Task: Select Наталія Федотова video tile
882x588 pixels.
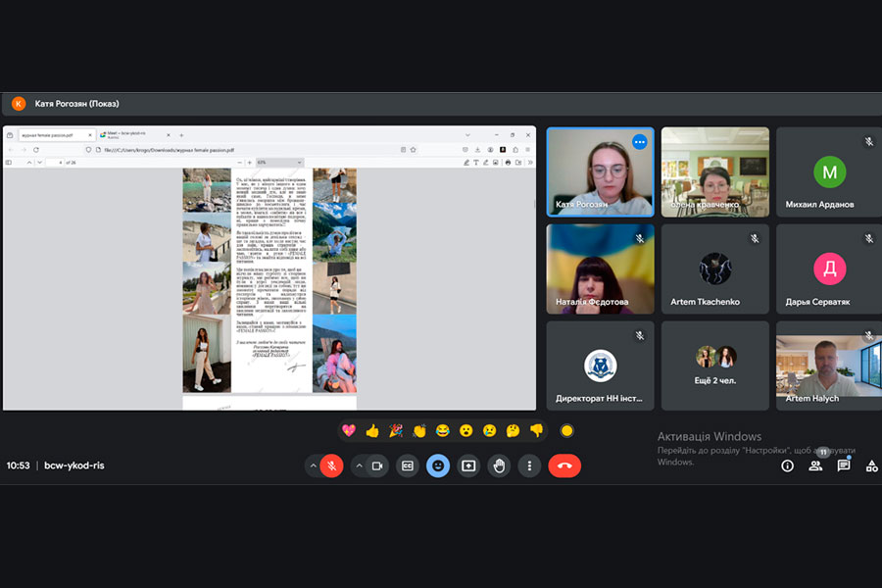Action: pyautogui.click(x=600, y=269)
